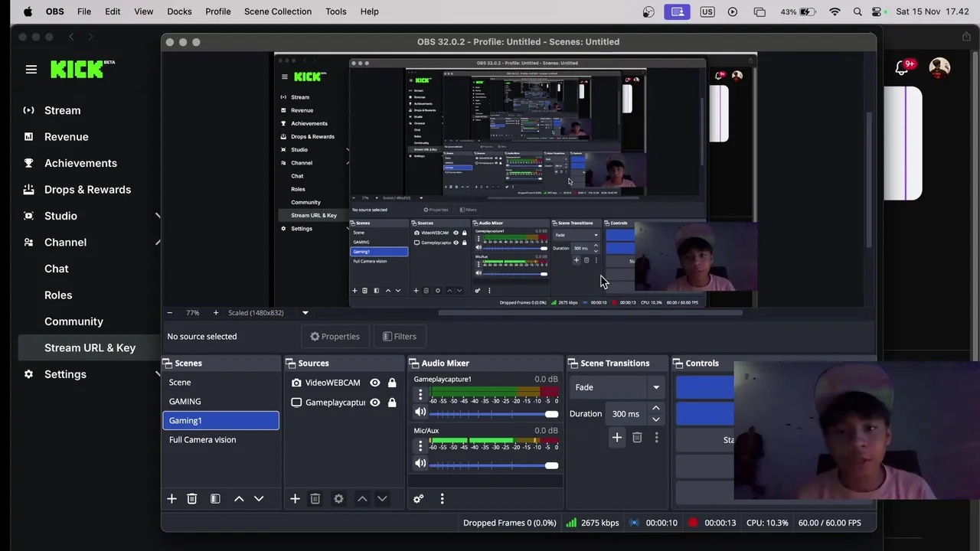Collapse Studio section chevron in Kick sidebar

158,216
